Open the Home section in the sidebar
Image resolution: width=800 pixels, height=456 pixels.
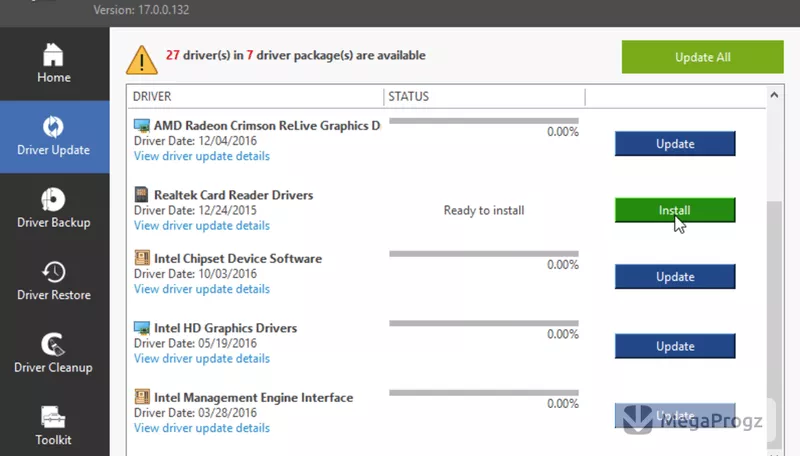(54, 63)
